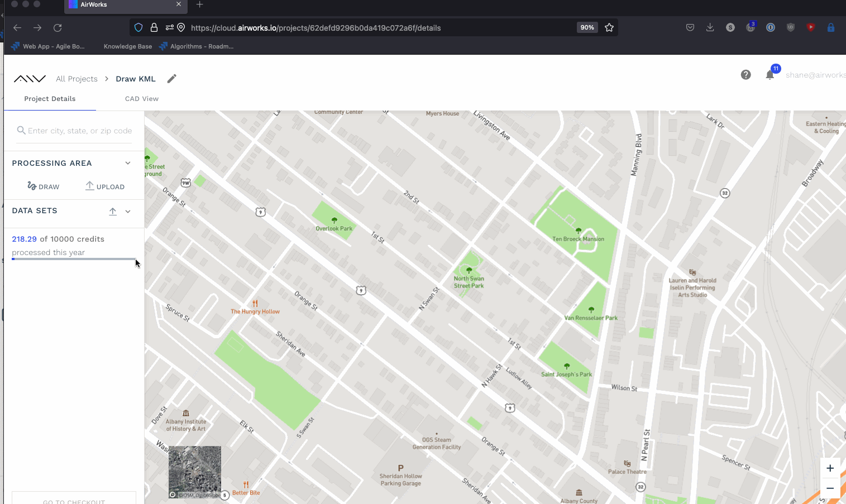The width and height of the screenshot is (846, 504).
Task: Bookmark this page with the star icon
Action: tap(609, 28)
